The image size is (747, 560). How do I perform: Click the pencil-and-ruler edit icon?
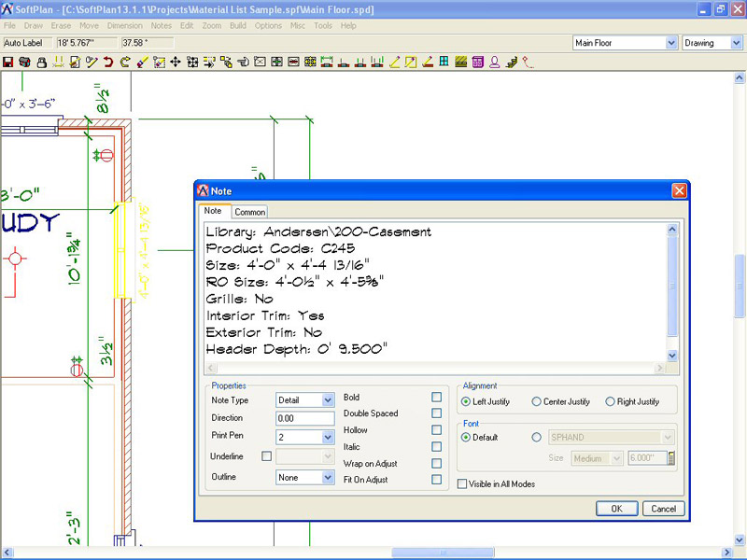pos(92,62)
